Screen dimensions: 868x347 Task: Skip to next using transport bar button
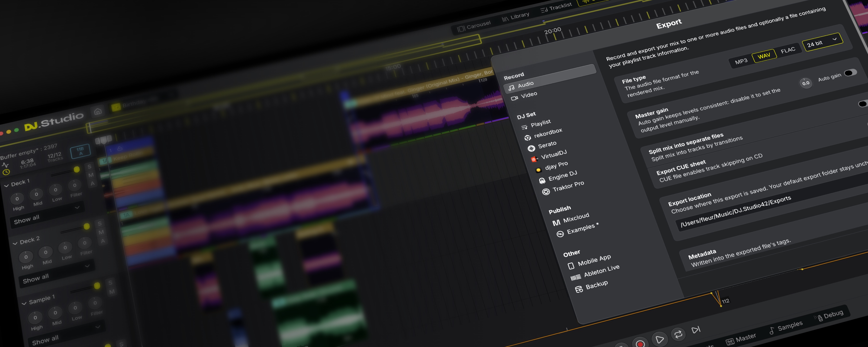pos(696,329)
